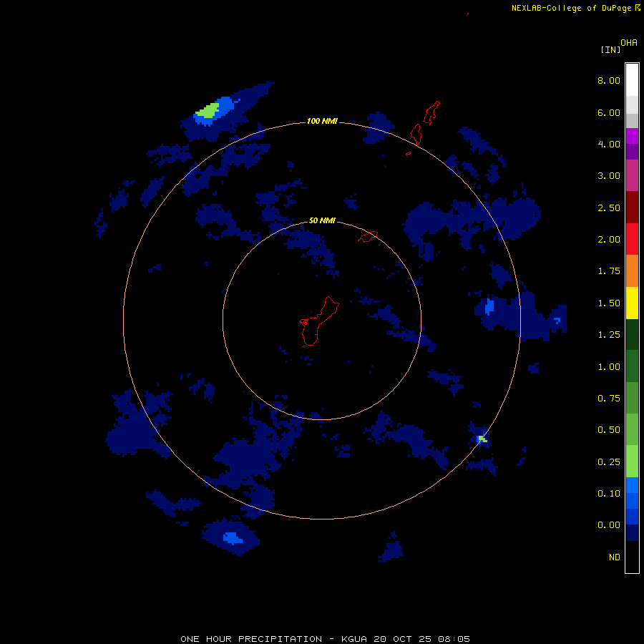This screenshot has width=644, height=644.
Task: Click the small green cell on the southeast ring edge
Action: (x=482, y=439)
